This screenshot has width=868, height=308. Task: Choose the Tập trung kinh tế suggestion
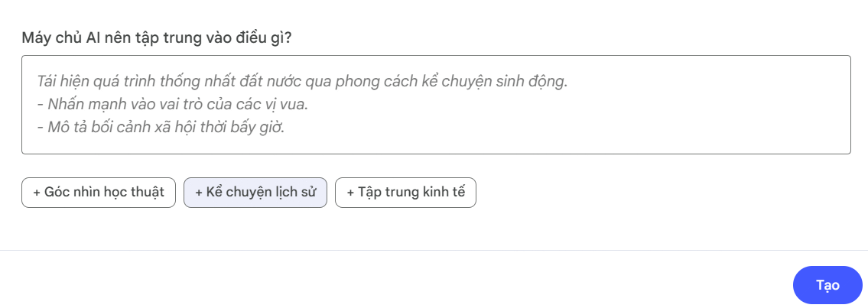click(x=405, y=193)
